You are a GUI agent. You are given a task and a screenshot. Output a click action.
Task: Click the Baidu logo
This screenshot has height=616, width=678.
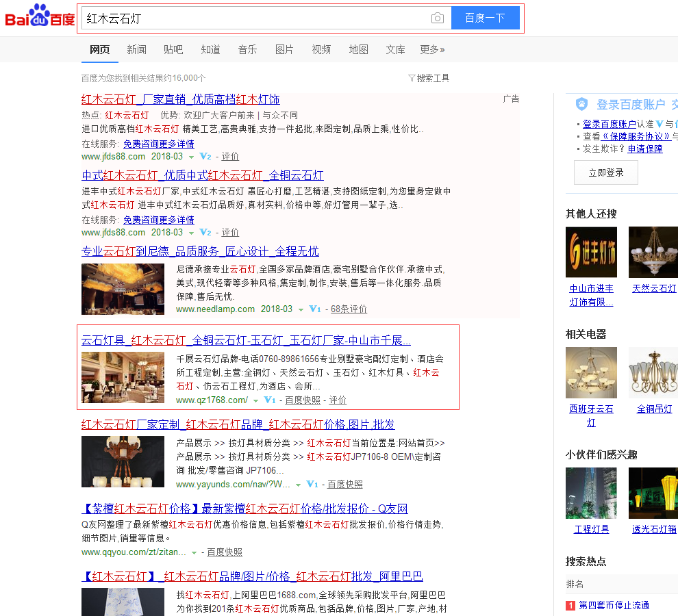(40, 18)
